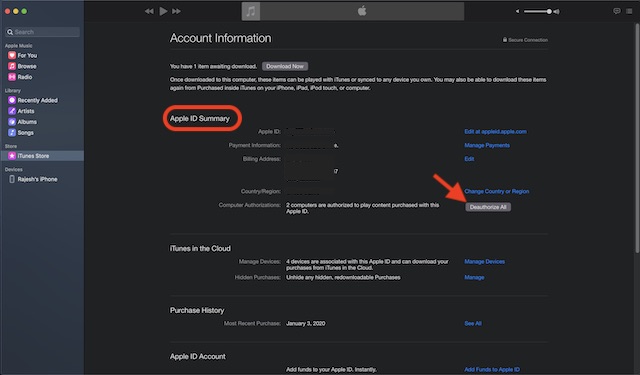The width and height of the screenshot is (640, 375).
Task: Click the Secure Connection lock icon
Action: point(505,40)
